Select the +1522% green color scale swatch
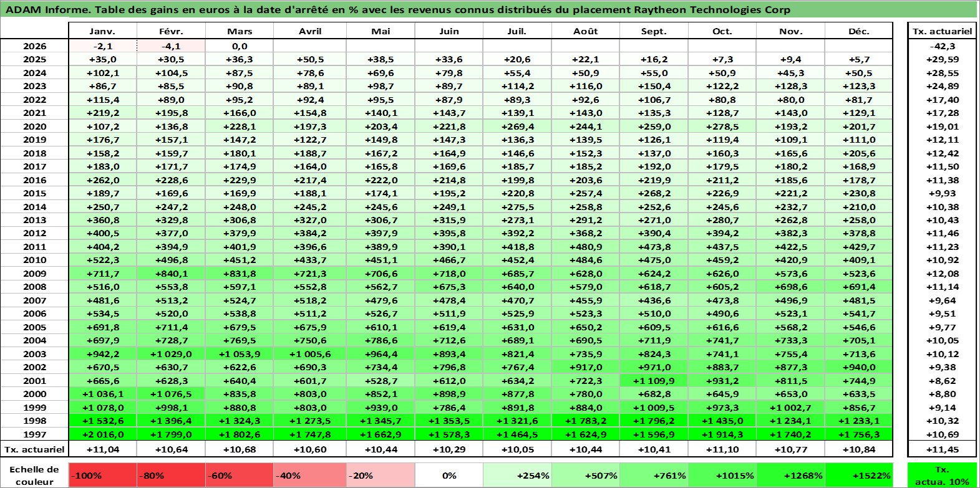980x488 pixels. [x=858, y=475]
